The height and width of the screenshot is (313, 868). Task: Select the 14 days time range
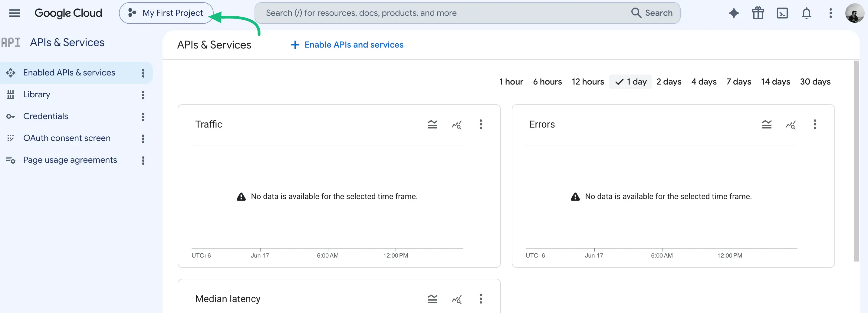775,82
